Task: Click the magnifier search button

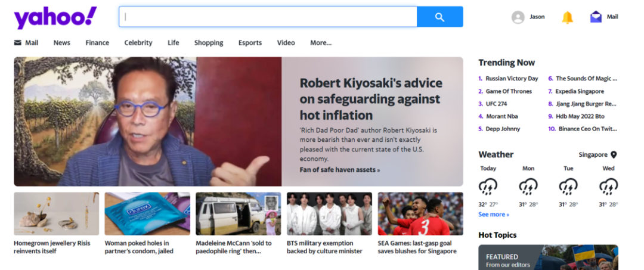Action: click(440, 17)
